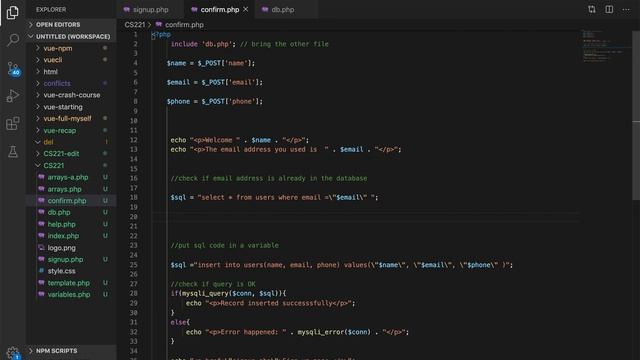This screenshot has width=640, height=360.
Task: Click the $name = $_POST['name'] line
Action: (211, 63)
